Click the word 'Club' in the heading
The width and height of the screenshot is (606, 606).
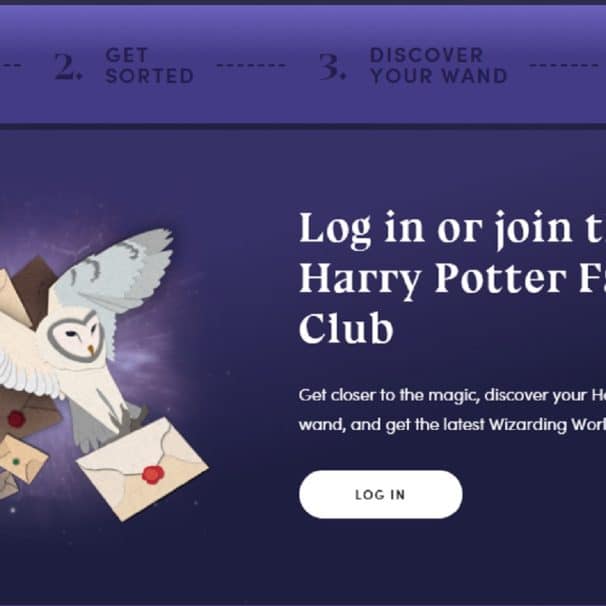point(346,328)
